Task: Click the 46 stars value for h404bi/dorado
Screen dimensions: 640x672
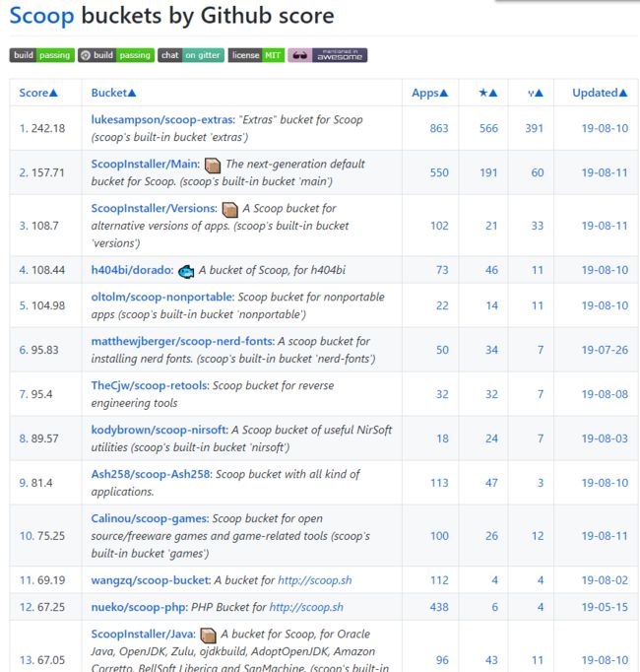Action: (491, 270)
